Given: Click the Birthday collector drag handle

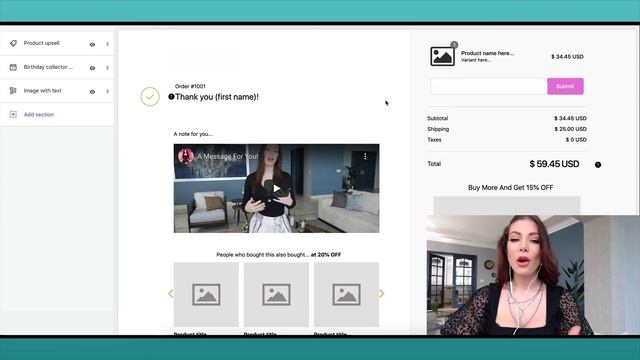Looking at the screenshot, I should point(108,68).
